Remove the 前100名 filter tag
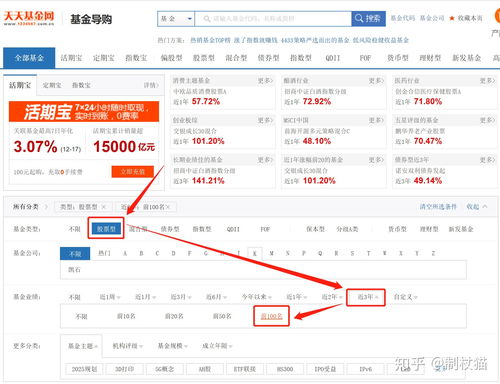This screenshot has height=384, width=500. point(168,207)
